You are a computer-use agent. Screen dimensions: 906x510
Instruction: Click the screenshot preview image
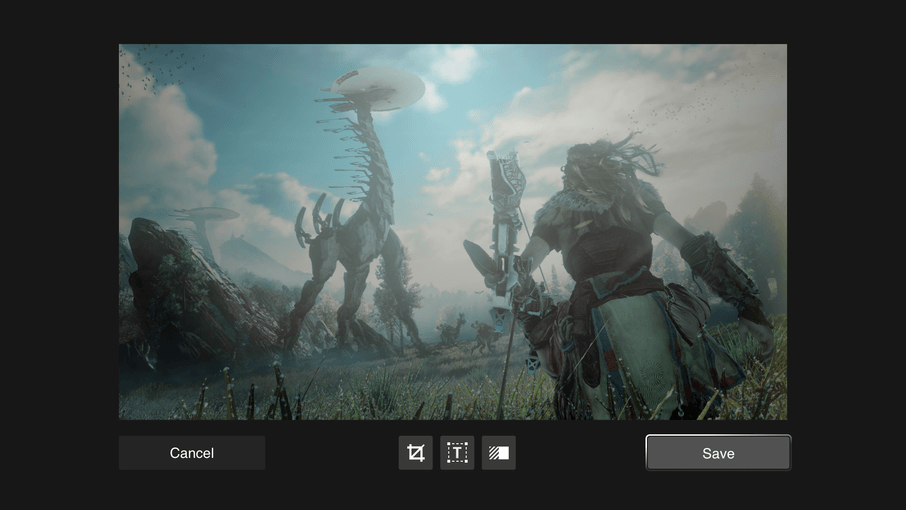coord(453,232)
